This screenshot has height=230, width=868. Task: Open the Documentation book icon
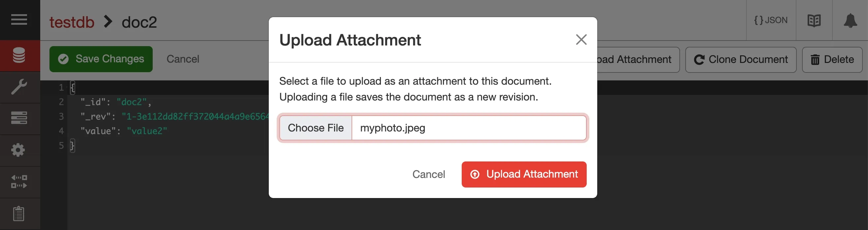click(x=814, y=20)
